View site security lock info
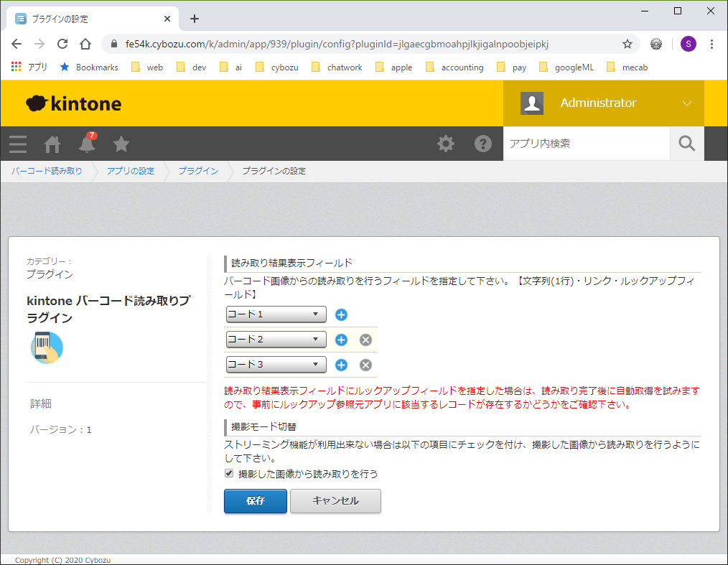728x565 pixels. pyautogui.click(x=114, y=44)
